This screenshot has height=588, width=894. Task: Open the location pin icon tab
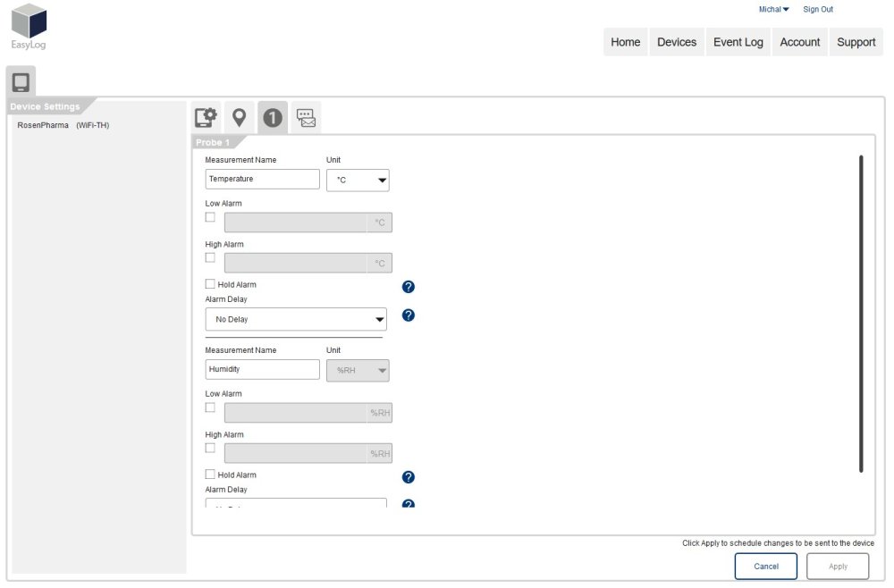tap(239, 117)
